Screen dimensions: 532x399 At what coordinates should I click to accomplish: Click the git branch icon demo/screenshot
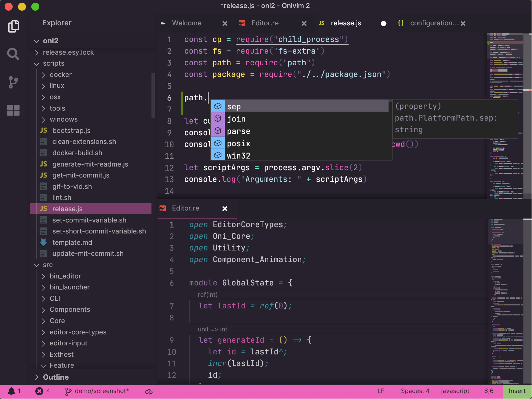pos(68,391)
